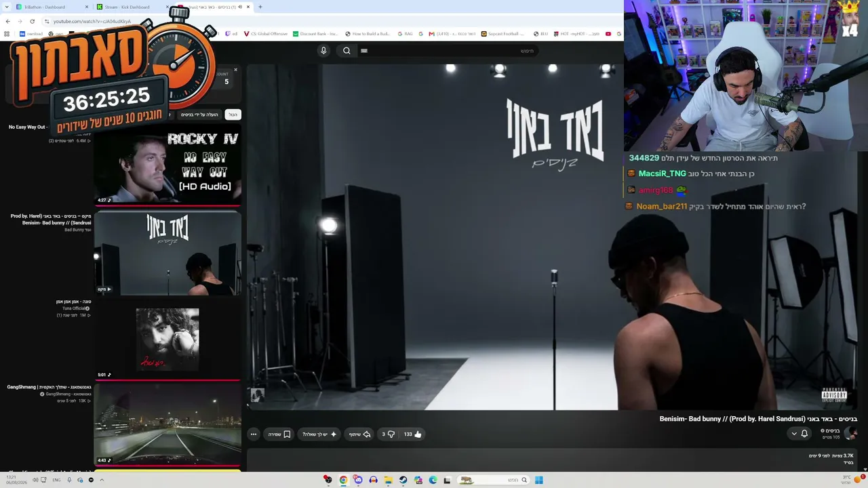Viewport: 868px width, 488px height.
Task: Open Steam from the taskbar
Action: coord(403,480)
